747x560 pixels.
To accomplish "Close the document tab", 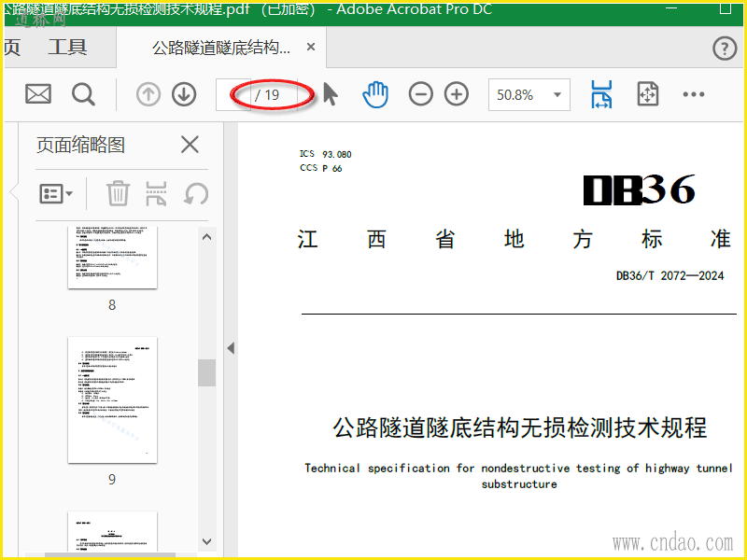I will 311,47.
